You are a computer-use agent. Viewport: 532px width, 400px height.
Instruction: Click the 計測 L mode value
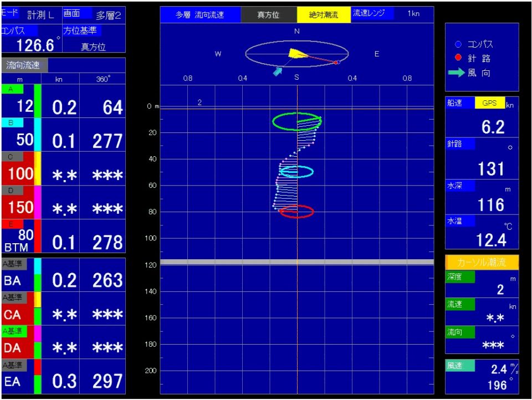40,16
